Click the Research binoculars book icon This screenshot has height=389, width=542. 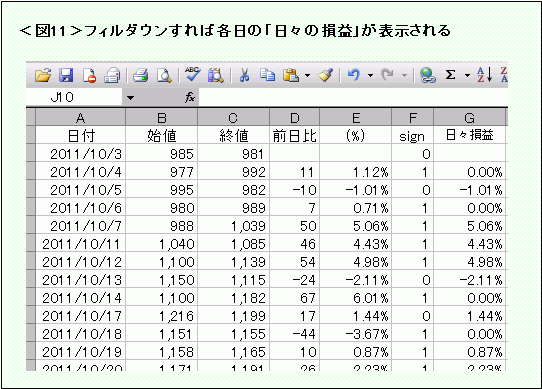216,75
